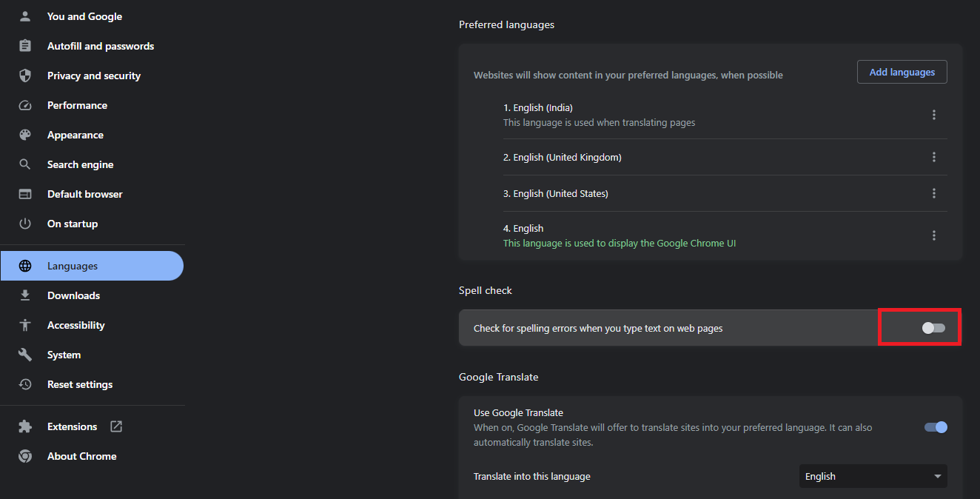
Task: Click the external link icon beside Extensions
Action: point(116,426)
